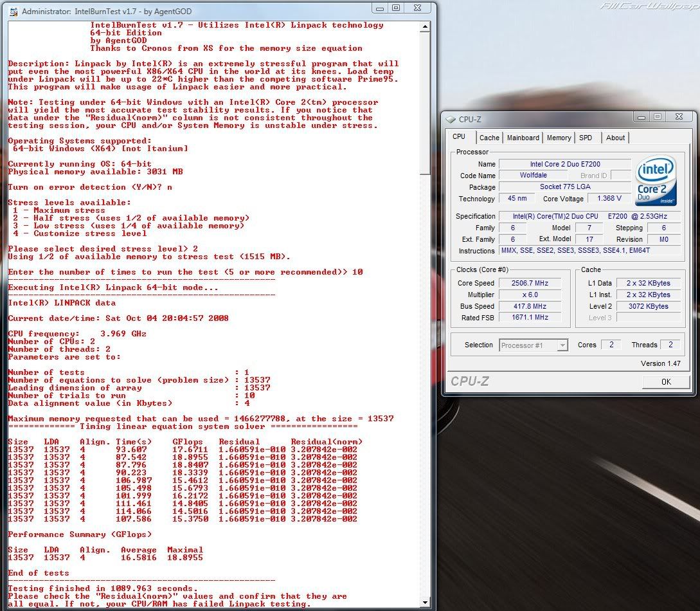The image size is (700, 611).
Task: Click the End of tests line
Action: tap(39, 573)
